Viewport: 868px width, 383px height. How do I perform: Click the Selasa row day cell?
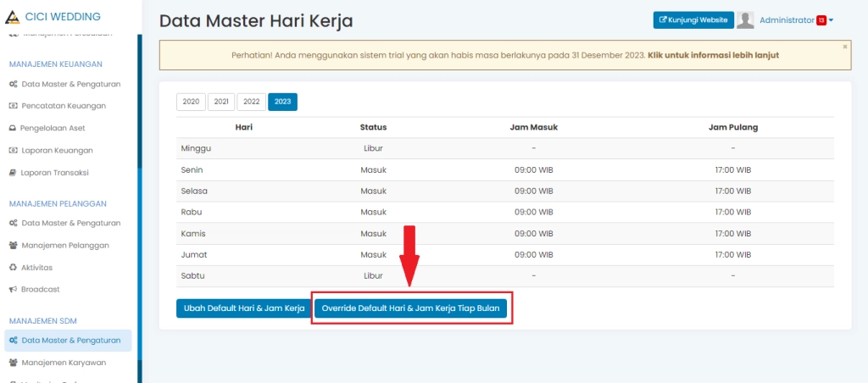pos(244,191)
